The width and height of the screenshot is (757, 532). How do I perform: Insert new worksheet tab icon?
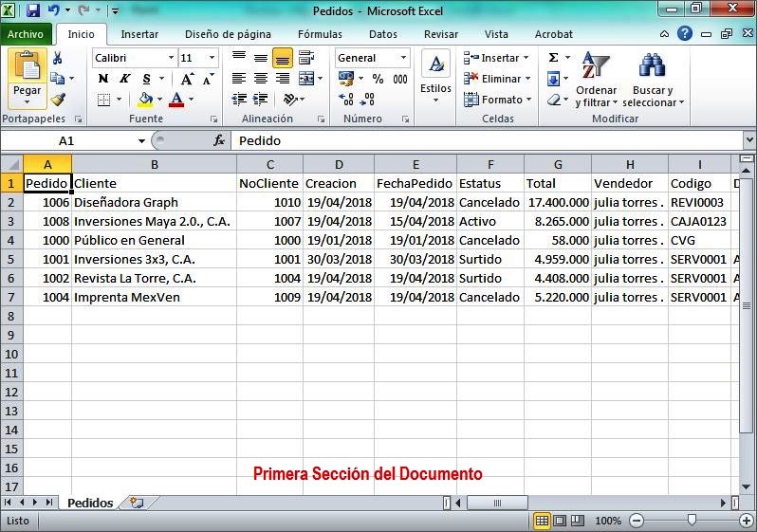138,503
